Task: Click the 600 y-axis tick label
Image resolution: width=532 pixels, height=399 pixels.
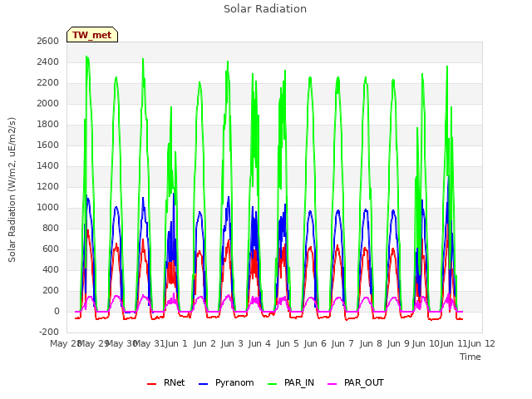Action: pyautogui.click(x=51, y=249)
